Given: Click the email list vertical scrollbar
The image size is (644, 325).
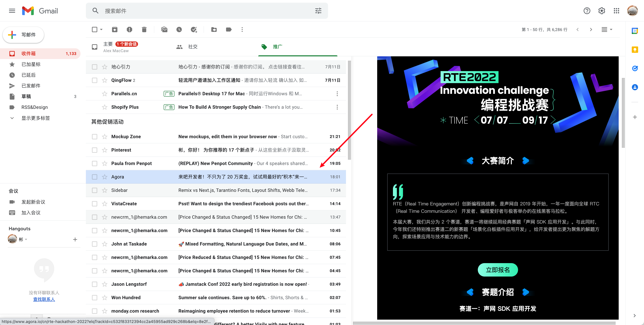Looking at the screenshot, I should (x=349, y=110).
